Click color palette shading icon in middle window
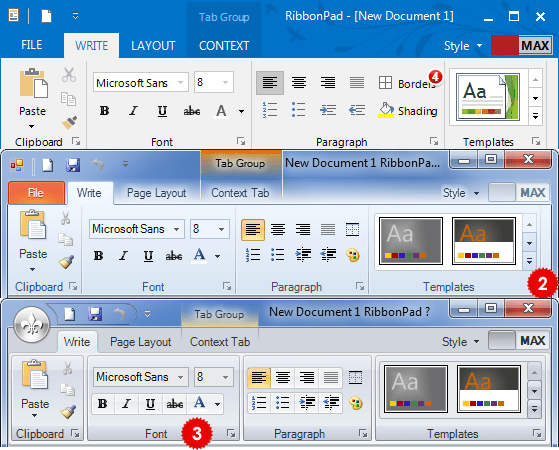The height and width of the screenshot is (450, 559). pos(353,255)
